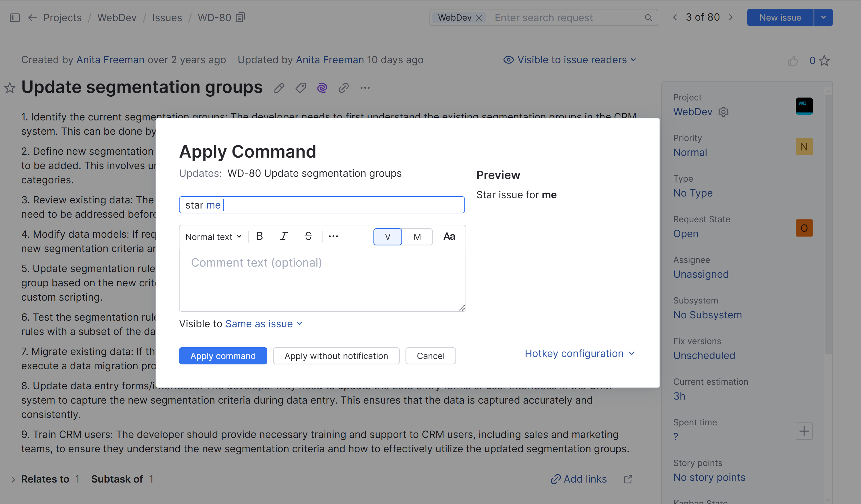This screenshot has height=504, width=861.
Task: Switch editor to markdown mode M
Action: click(417, 237)
